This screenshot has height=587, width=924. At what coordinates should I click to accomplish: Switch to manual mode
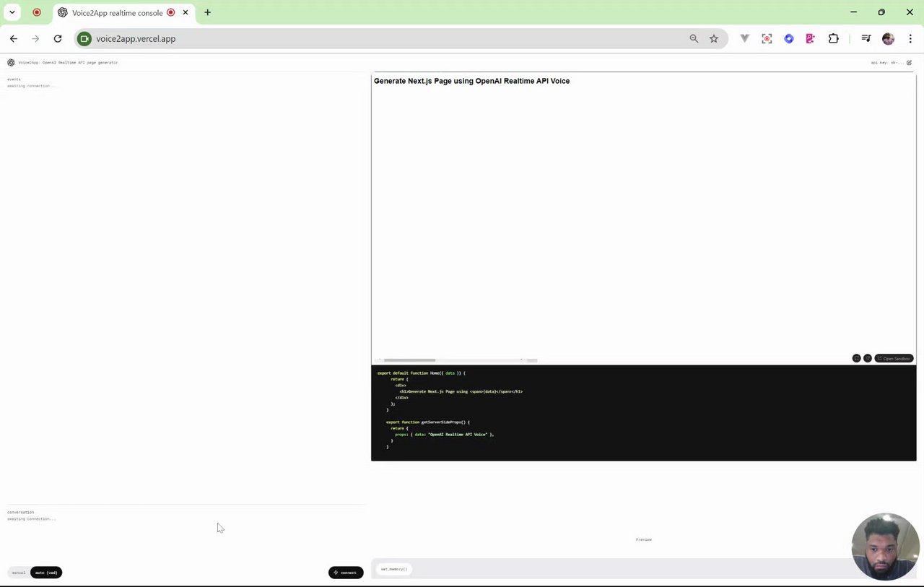pos(19,573)
